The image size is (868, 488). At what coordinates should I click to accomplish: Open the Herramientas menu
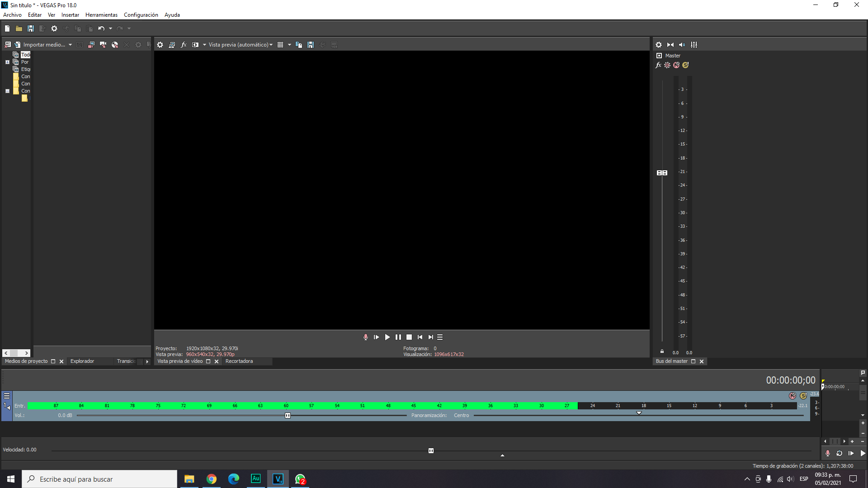(101, 15)
